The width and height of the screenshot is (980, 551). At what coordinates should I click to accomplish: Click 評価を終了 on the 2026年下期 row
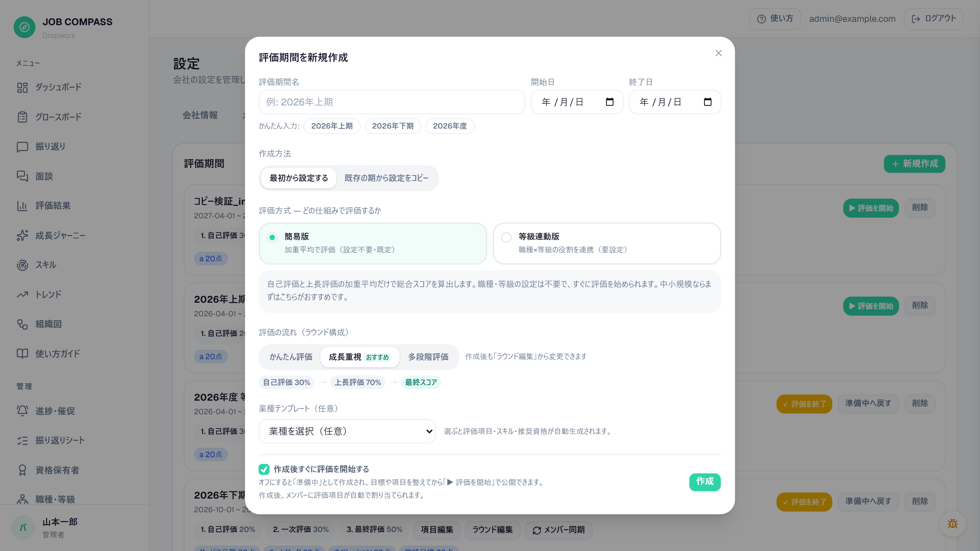click(x=804, y=502)
